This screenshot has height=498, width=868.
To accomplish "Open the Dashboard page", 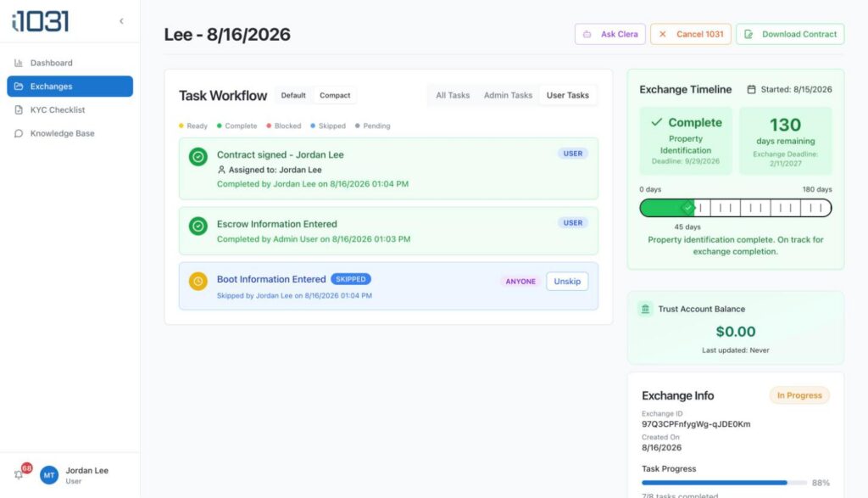I will click(70, 63).
